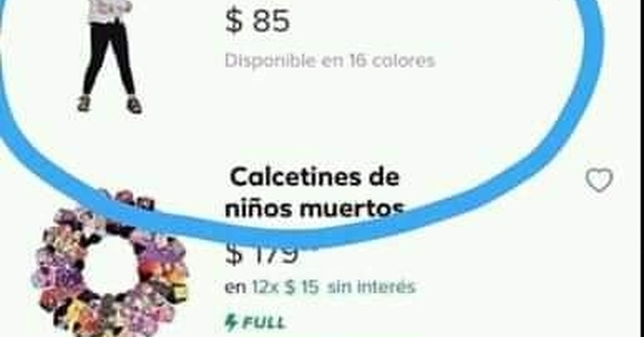Click the lightning bolt icon in FULL badge
Screen dimensions: 644x337
click(x=231, y=323)
